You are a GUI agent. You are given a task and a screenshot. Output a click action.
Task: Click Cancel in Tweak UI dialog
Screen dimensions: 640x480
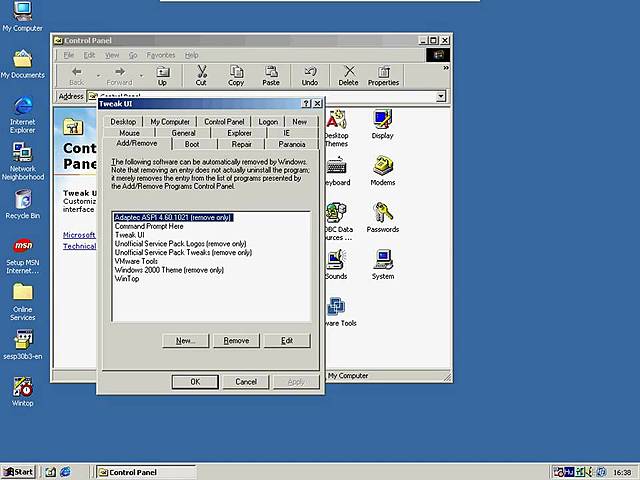pos(246,382)
